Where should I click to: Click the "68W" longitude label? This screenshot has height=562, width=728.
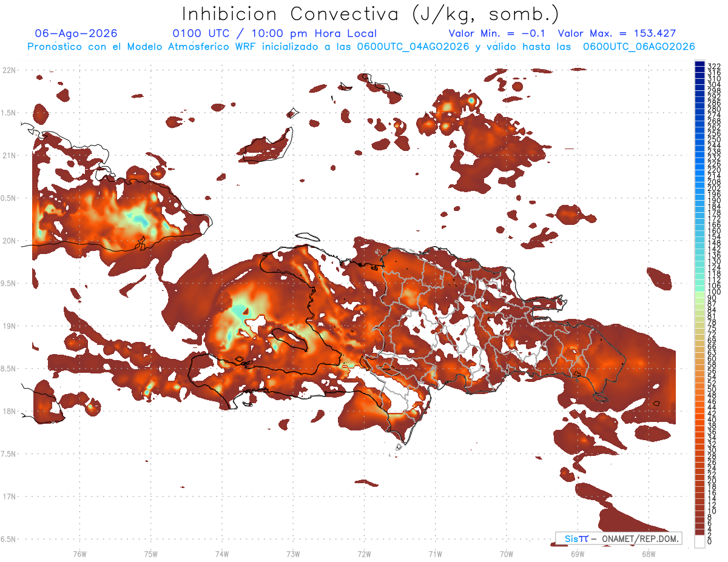649,554
